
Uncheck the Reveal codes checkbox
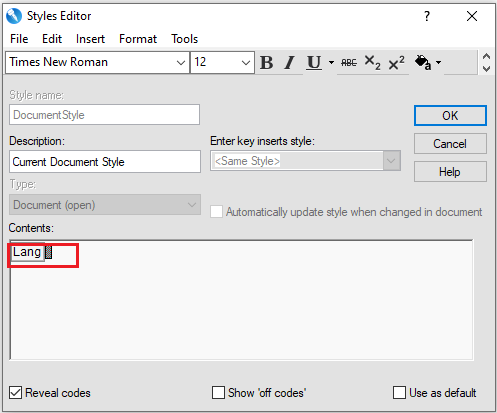[x=15, y=393]
